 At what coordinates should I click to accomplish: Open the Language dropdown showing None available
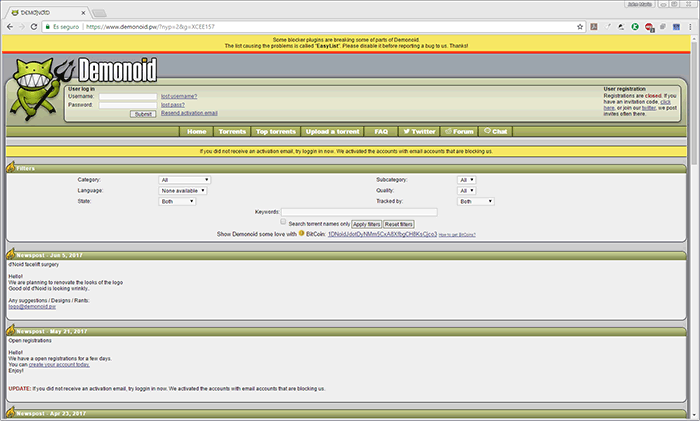[183, 191]
